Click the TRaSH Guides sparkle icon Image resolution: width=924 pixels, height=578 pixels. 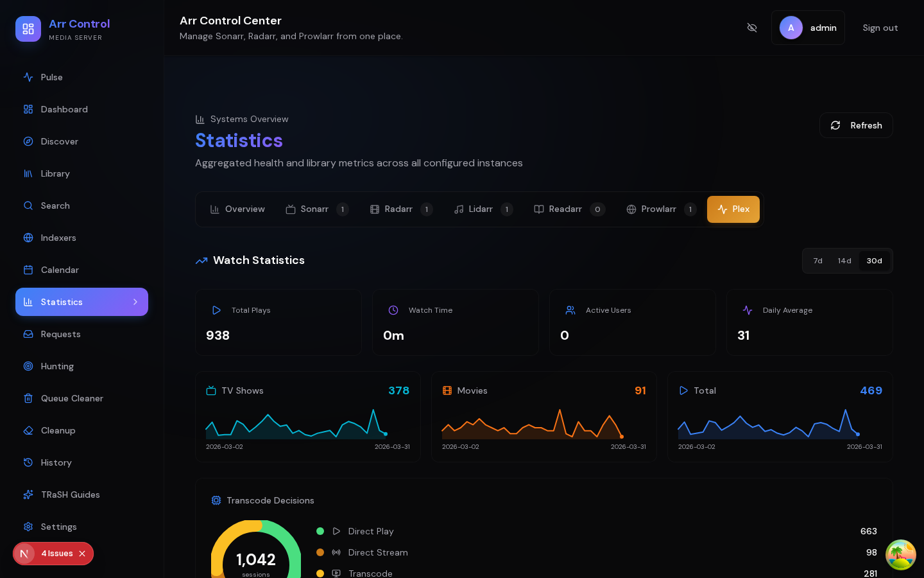coord(28,495)
